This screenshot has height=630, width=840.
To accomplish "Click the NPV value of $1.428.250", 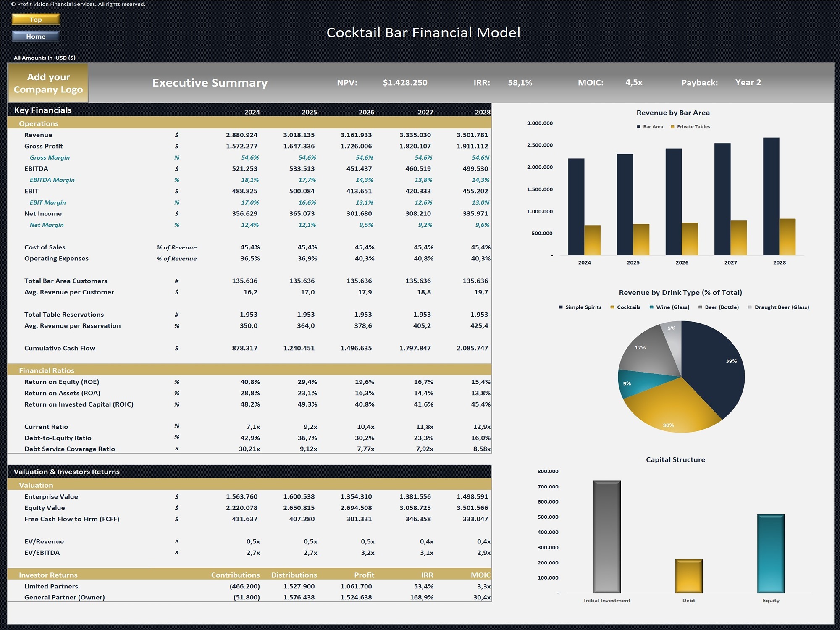I will (x=405, y=83).
